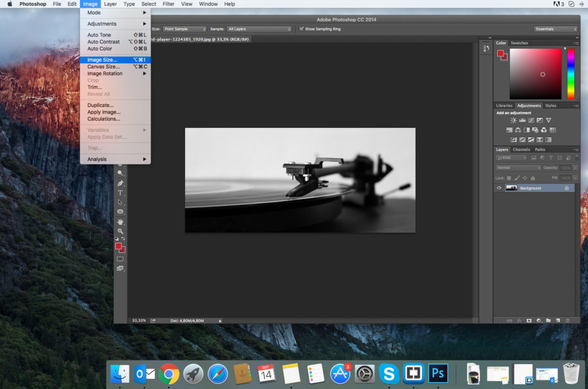Open the Swatches tab
The image size is (588, 389).
[x=519, y=43]
